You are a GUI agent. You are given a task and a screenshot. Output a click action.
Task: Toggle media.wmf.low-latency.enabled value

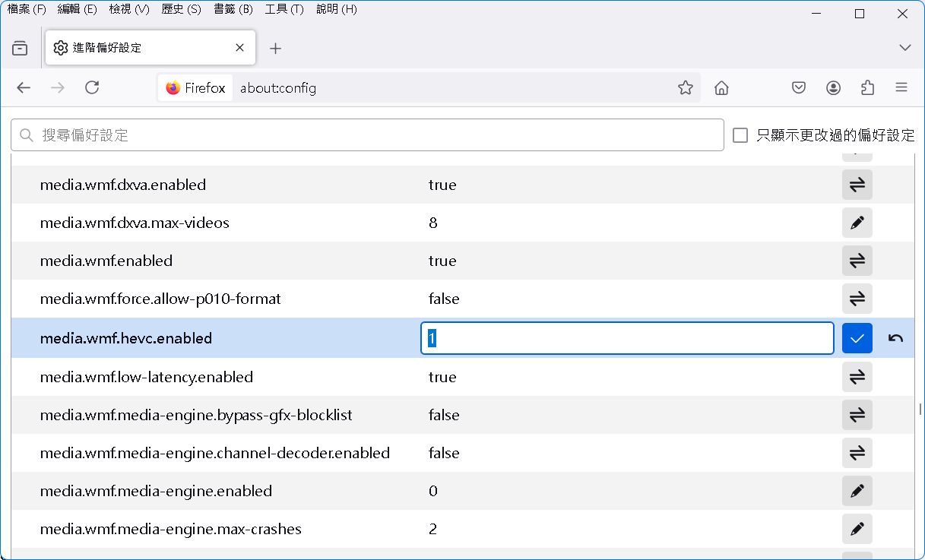pyautogui.click(x=857, y=377)
